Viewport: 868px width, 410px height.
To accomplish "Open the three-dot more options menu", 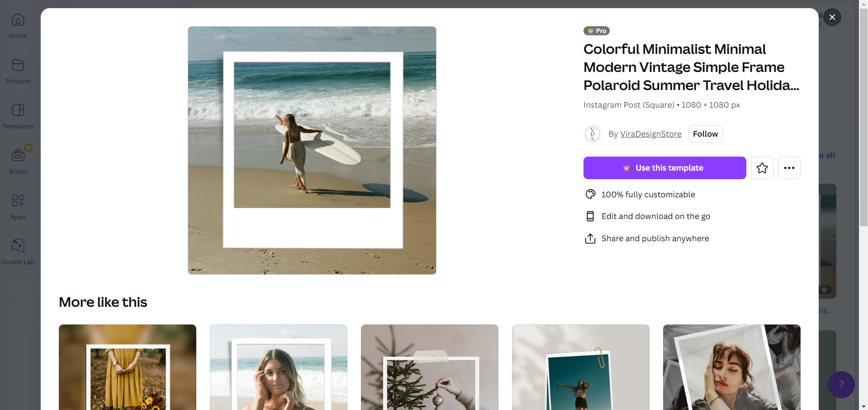I will click(x=789, y=168).
